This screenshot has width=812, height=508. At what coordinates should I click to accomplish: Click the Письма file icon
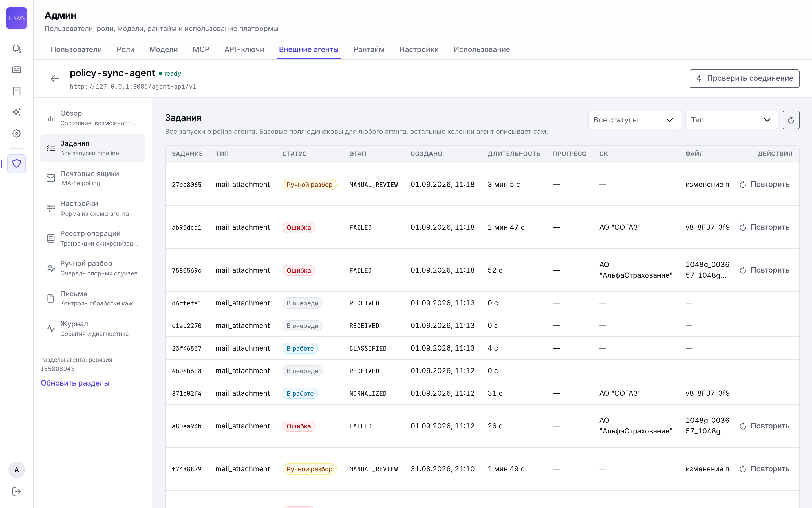click(x=51, y=298)
